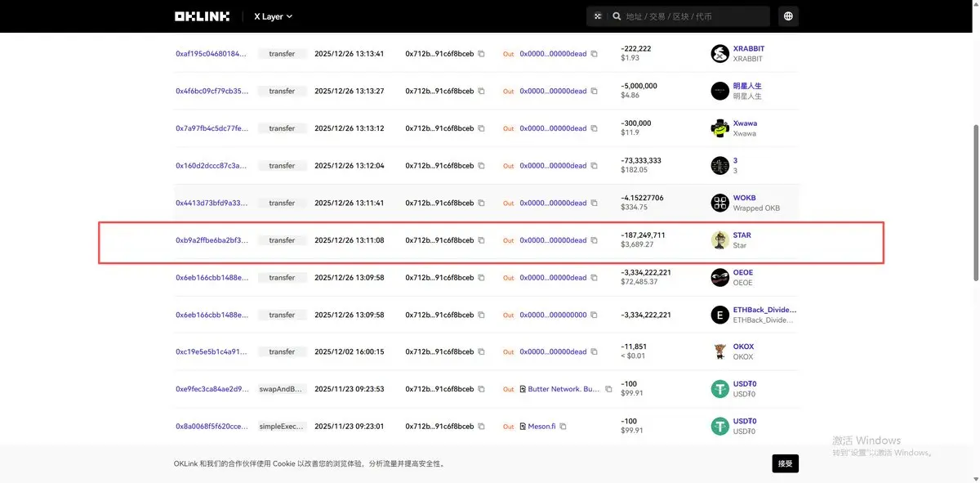
Task: Open the language globe icon
Action: pos(788,16)
